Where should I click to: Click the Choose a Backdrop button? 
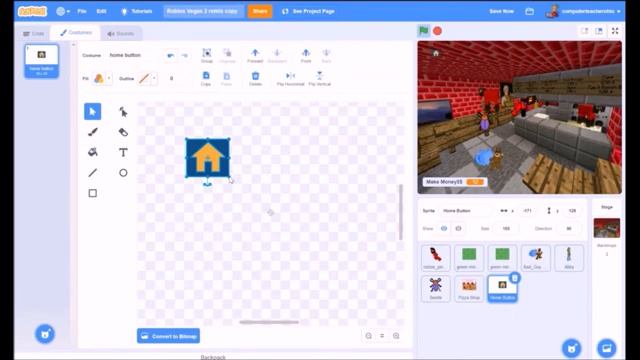tap(607, 348)
